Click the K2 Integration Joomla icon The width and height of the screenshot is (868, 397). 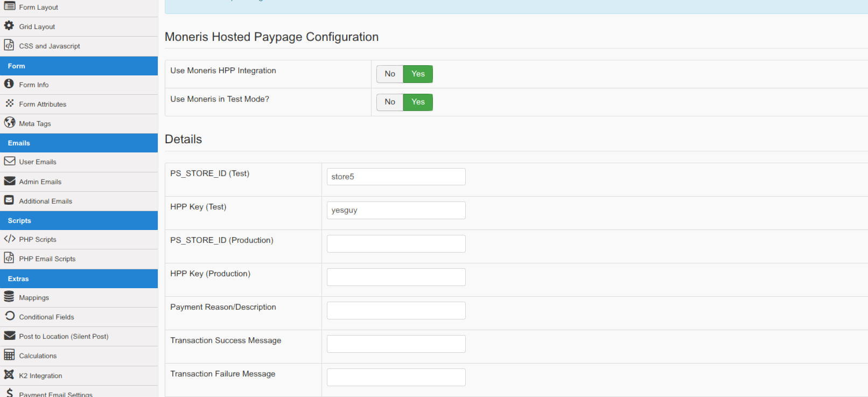point(9,374)
